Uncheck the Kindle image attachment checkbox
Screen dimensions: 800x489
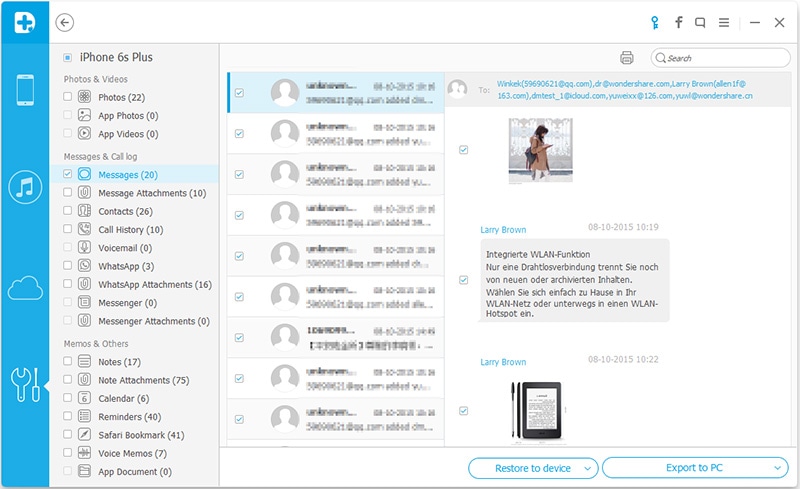coord(463,411)
